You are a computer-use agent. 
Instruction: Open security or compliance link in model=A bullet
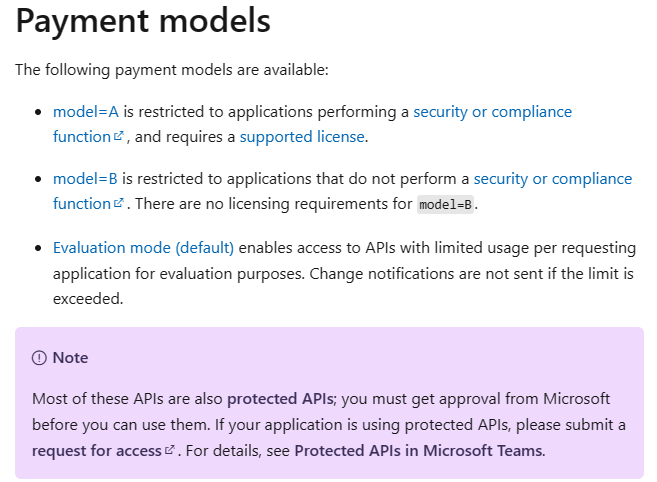click(x=492, y=112)
